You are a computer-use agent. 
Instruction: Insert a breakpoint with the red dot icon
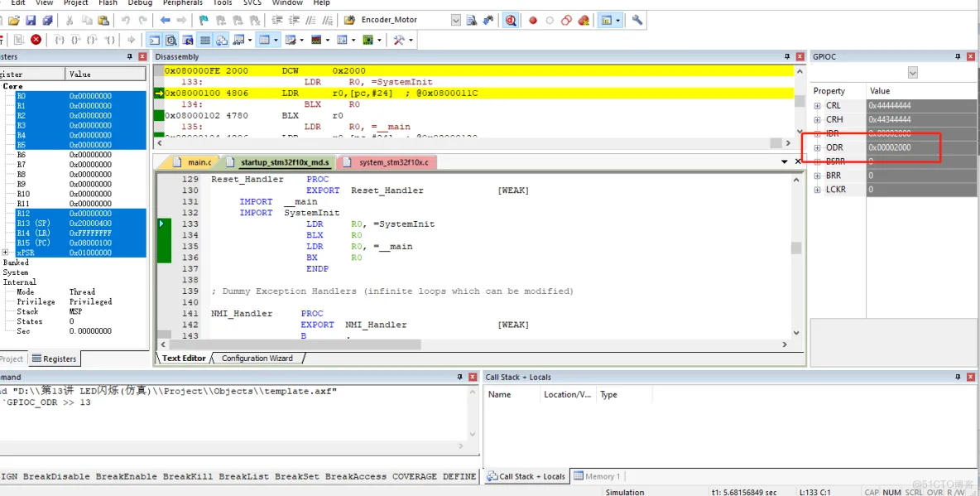(x=533, y=20)
